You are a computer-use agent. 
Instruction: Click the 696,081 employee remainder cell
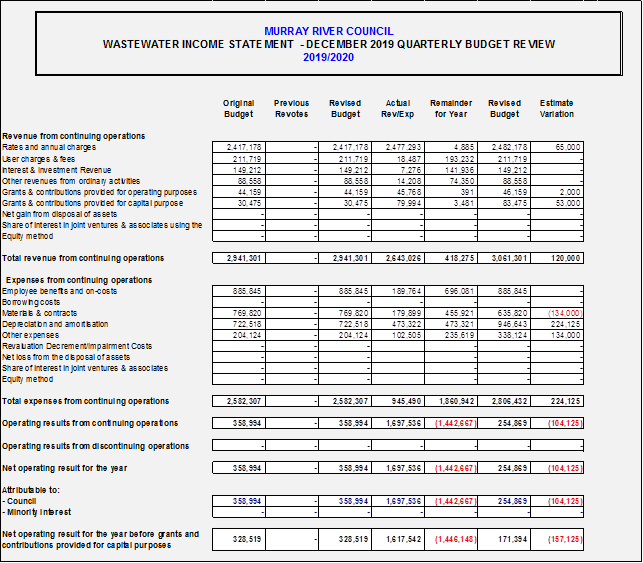pyautogui.click(x=451, y=291)
